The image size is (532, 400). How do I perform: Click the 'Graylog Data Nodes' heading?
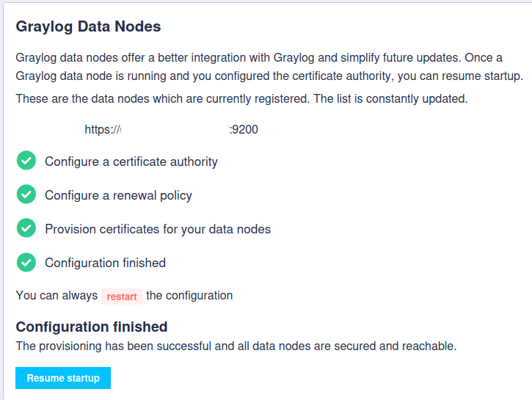88,26
